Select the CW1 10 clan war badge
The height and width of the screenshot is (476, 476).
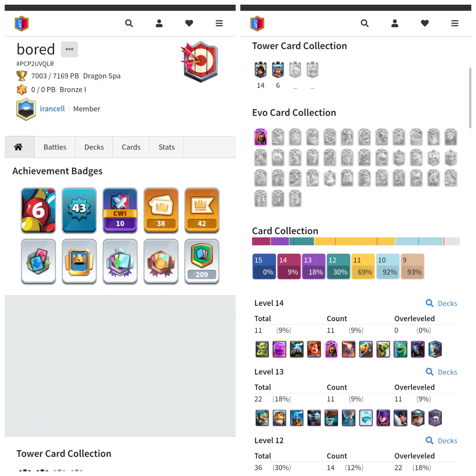(120, 211)
